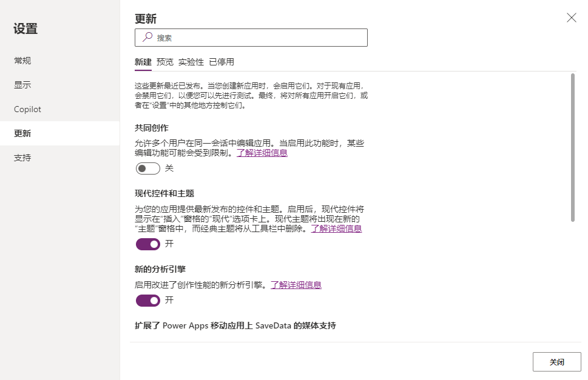This screenshot has height=380, width=588.
Task: Open the 已停用 updates tab
Action: 223,61
